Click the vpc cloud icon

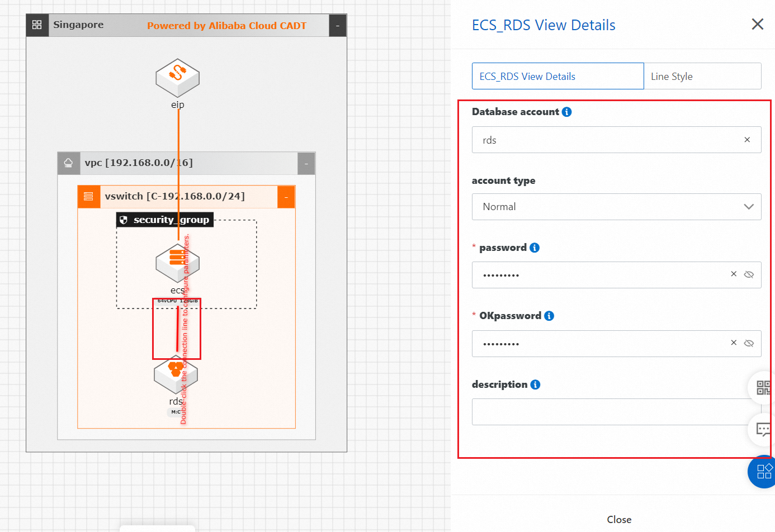click(68, 163)
